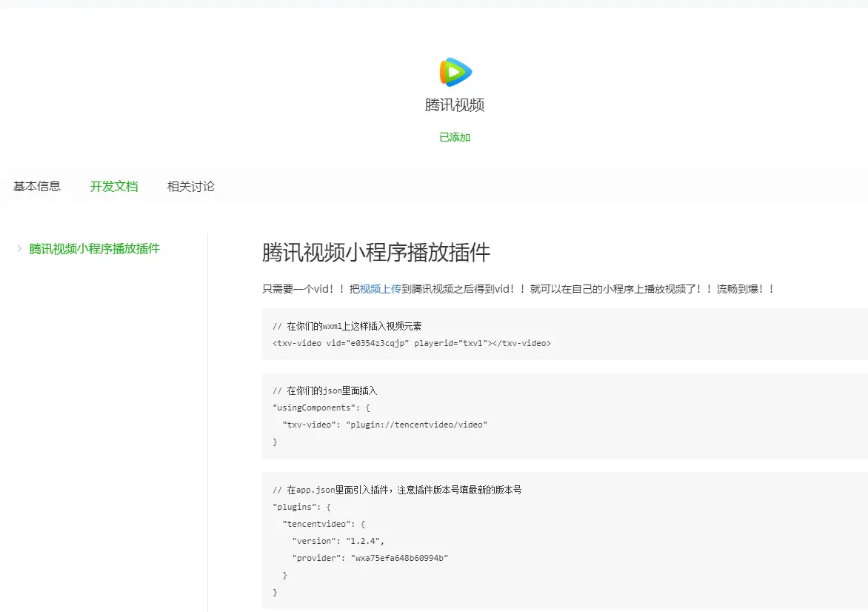Click the Tencent Video plugin logo

click(x=455, y=72)
